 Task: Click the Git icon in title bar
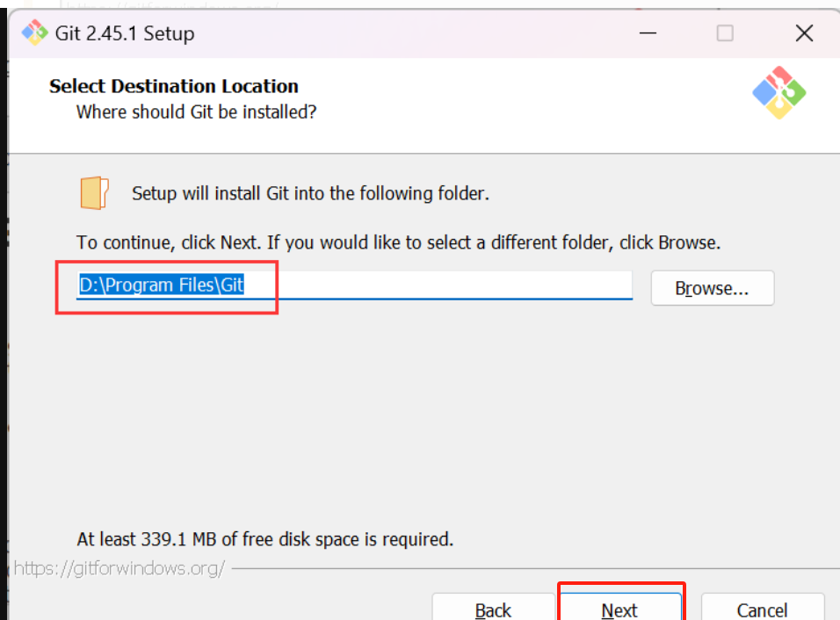click(34, 33)
